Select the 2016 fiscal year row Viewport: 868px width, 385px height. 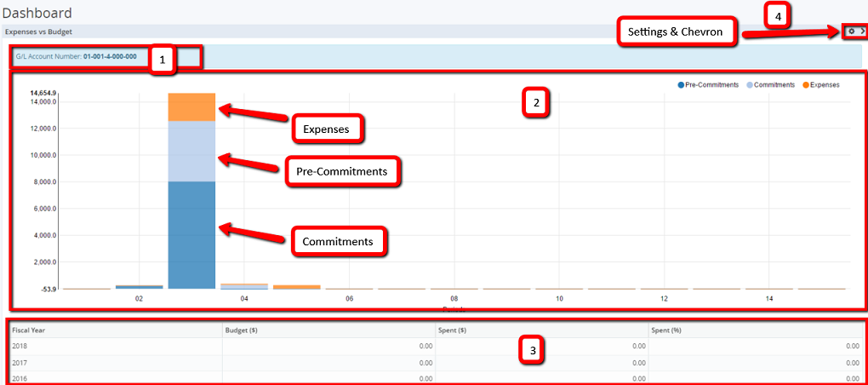[x=22, y=377]
